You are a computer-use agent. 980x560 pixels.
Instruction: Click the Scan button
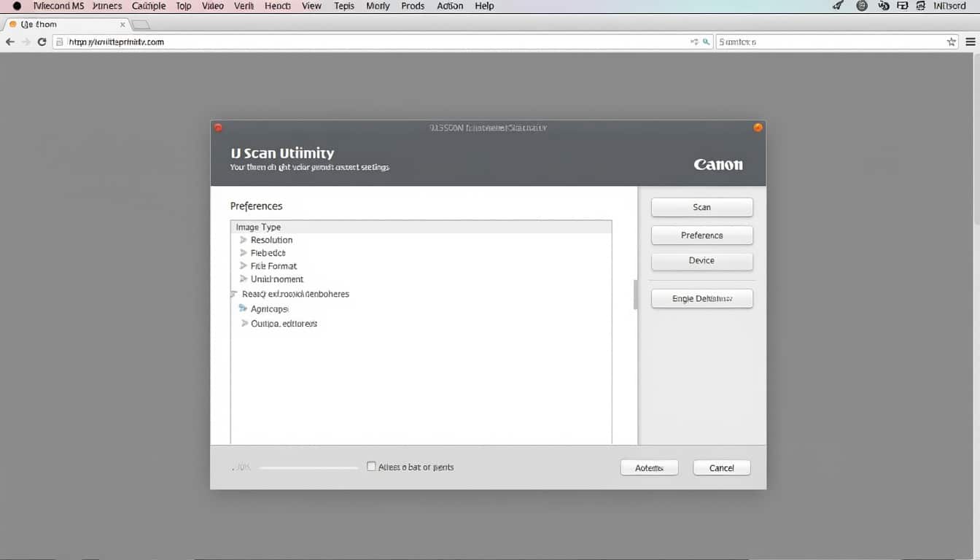701,207
